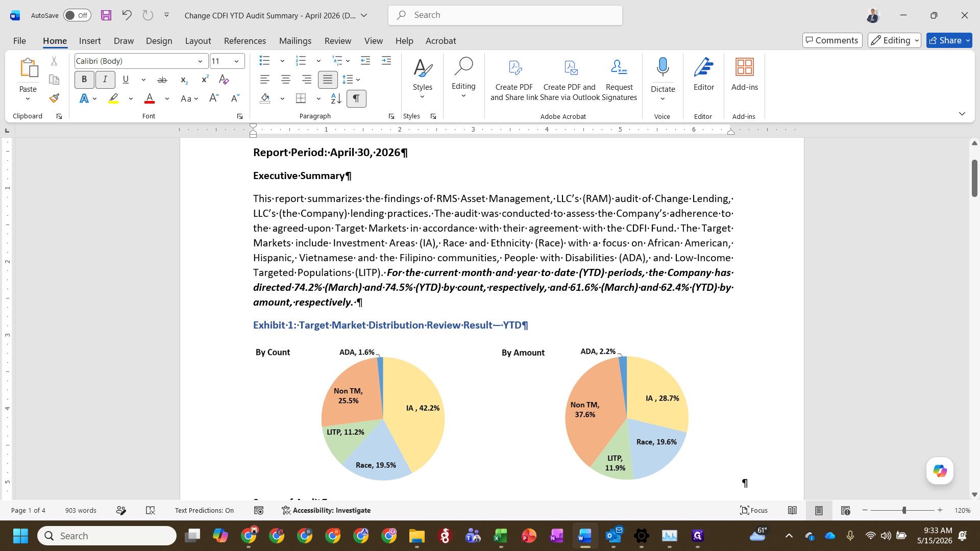This screenshot has height=551, width=980.
Task: Click Focus mode button
Action: click(x=754, y=510)
